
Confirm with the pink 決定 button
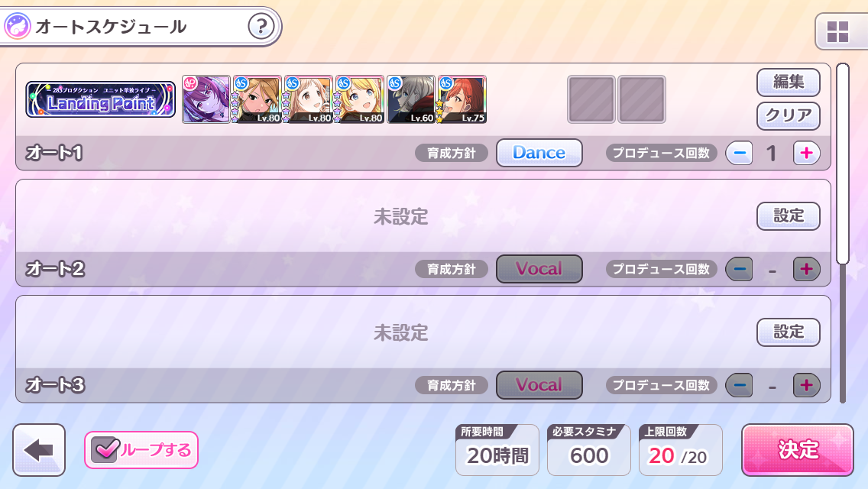pyautogui.click(x=798, y=450)
